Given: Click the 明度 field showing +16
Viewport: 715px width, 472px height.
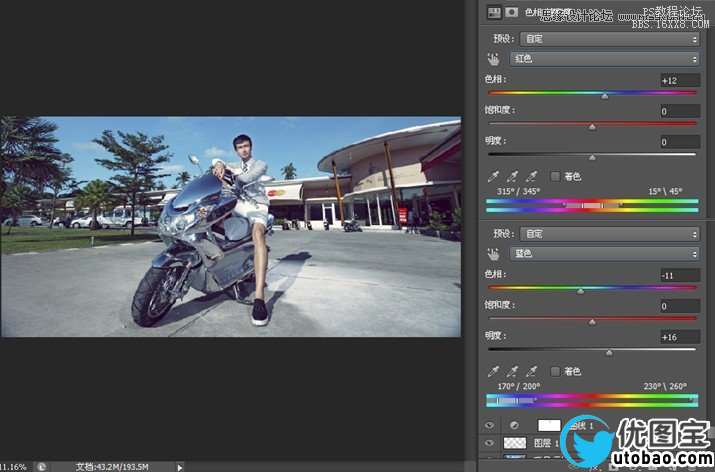Looking at the screenshot, I should 680,337.
